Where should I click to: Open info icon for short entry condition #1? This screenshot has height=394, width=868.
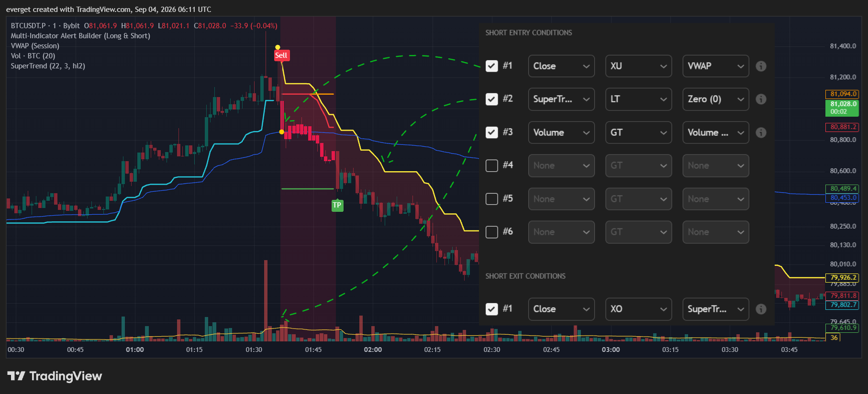pos(761,66)
